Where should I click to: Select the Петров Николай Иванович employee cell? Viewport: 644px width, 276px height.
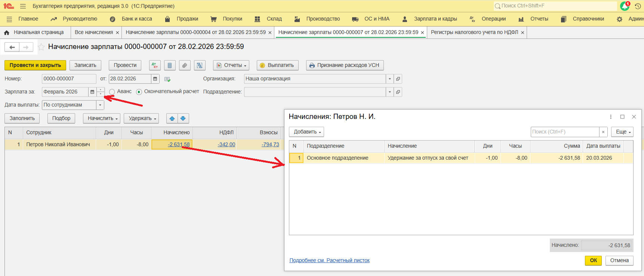(59, 145)
